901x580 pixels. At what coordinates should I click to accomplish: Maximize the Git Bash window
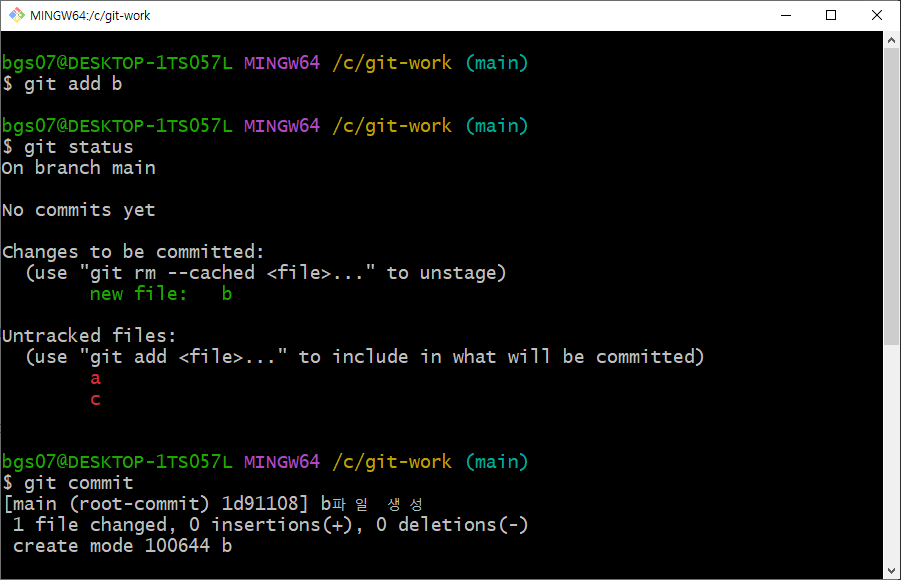click(x=831, y=15)
